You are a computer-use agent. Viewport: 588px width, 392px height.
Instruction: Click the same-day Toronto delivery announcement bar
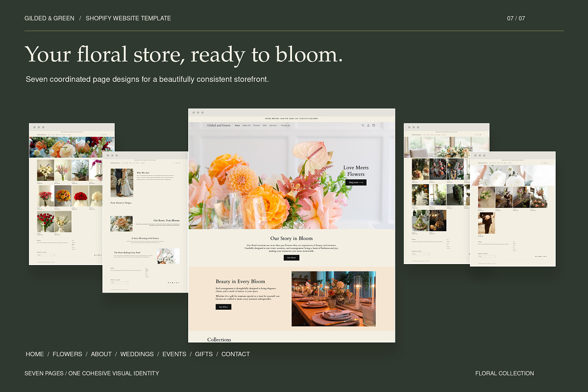tap(292, 119)
